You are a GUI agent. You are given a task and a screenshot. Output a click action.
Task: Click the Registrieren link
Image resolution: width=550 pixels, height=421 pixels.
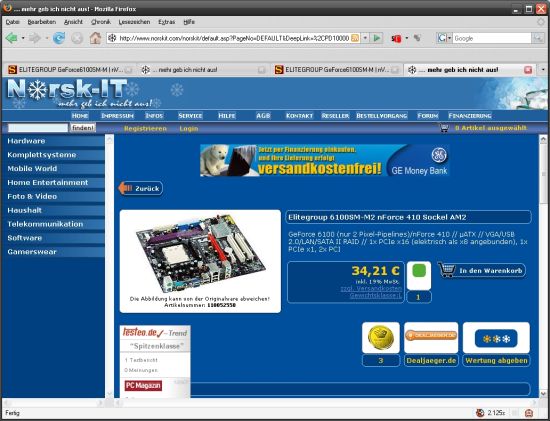point(145,128)
